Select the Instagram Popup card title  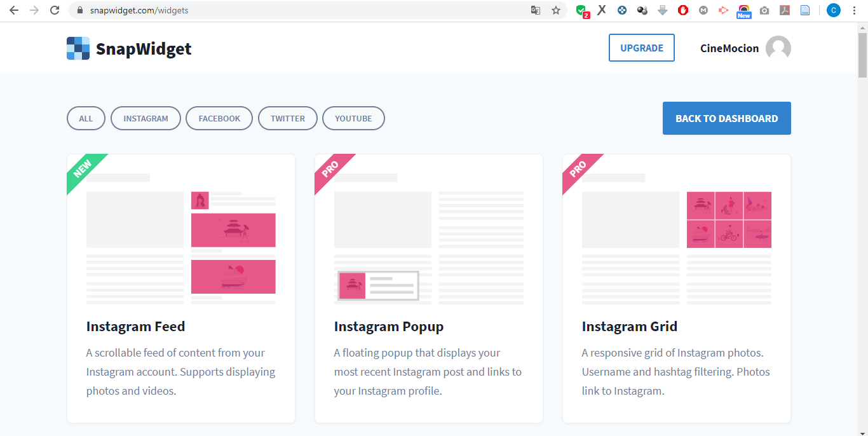pos(389,327)
